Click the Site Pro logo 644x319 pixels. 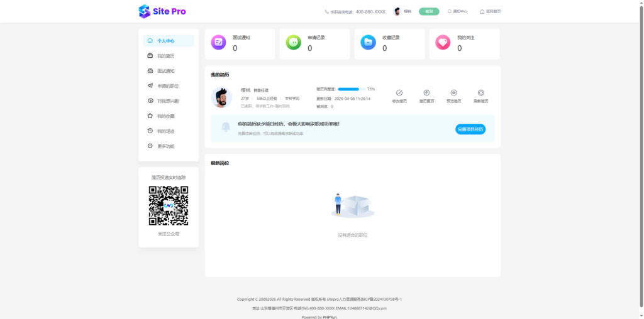162,11
